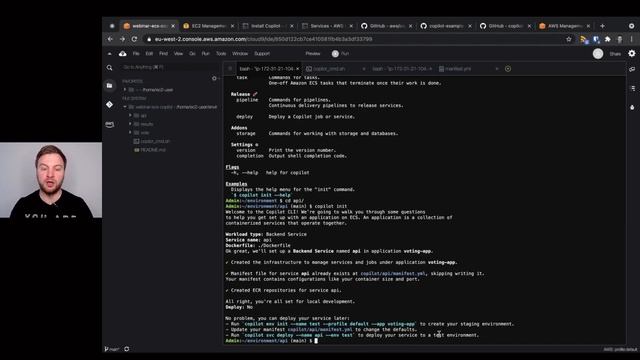Open the Edit menu
The height and width of the screenshot is (360, 640).
149,53
